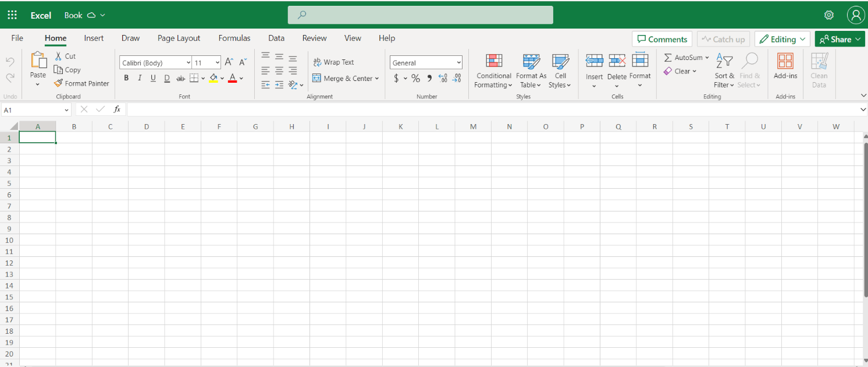Image resolution: width=868 pixels, height=367 pixels.
Task: Click Merge & Center
Action: [346, 78]
